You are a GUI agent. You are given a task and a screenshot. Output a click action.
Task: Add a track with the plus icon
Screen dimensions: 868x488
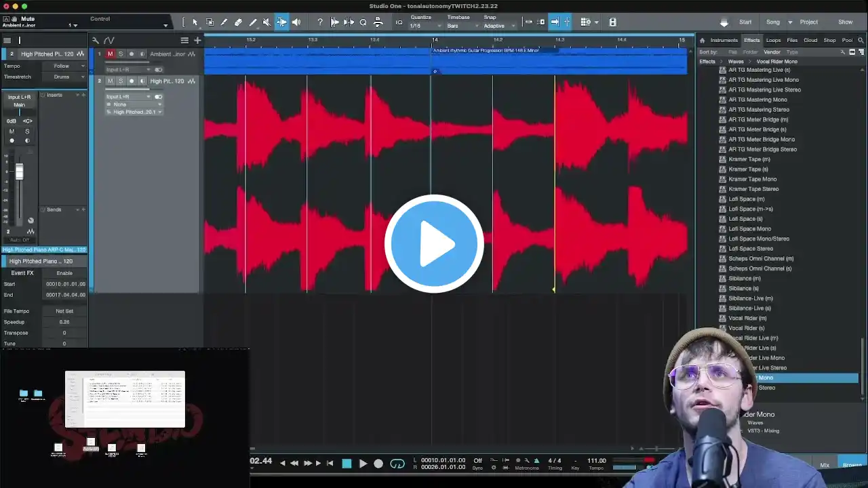point(197,41)
